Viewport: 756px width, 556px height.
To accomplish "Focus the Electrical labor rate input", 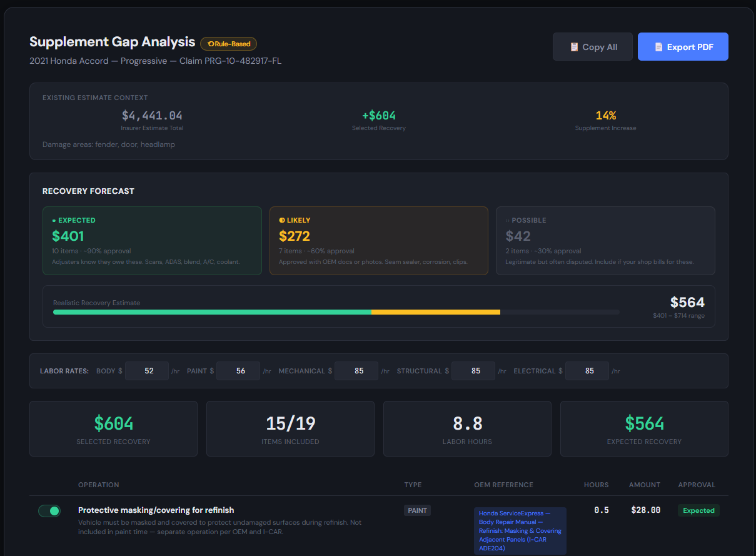I will coord(587,371).
